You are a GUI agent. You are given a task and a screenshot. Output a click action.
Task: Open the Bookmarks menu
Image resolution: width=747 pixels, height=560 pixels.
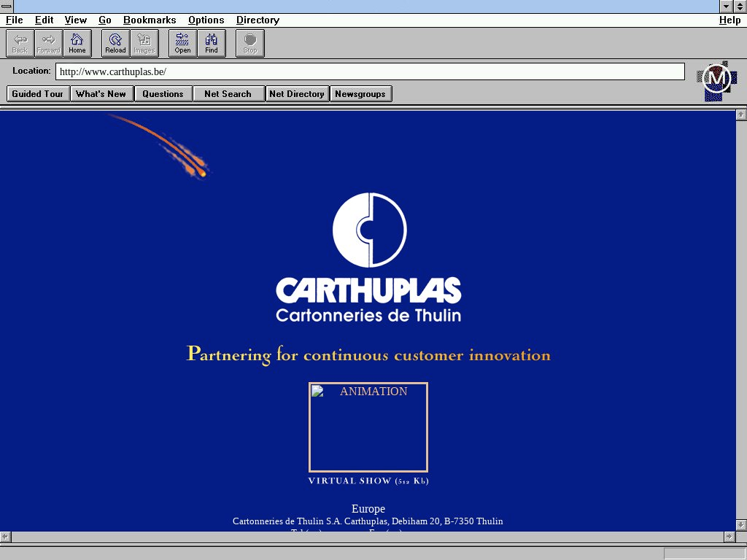click(x=150, y=20)
